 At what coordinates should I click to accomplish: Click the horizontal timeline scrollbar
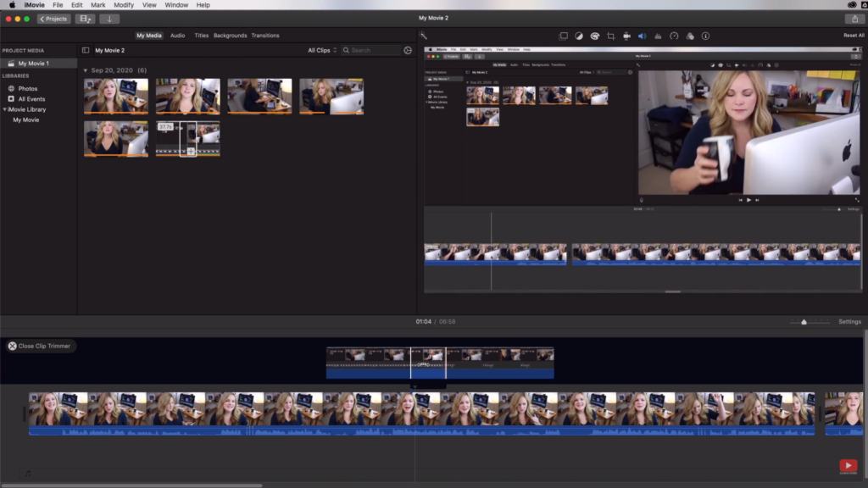pyautogui.click(x=131, y=485)
